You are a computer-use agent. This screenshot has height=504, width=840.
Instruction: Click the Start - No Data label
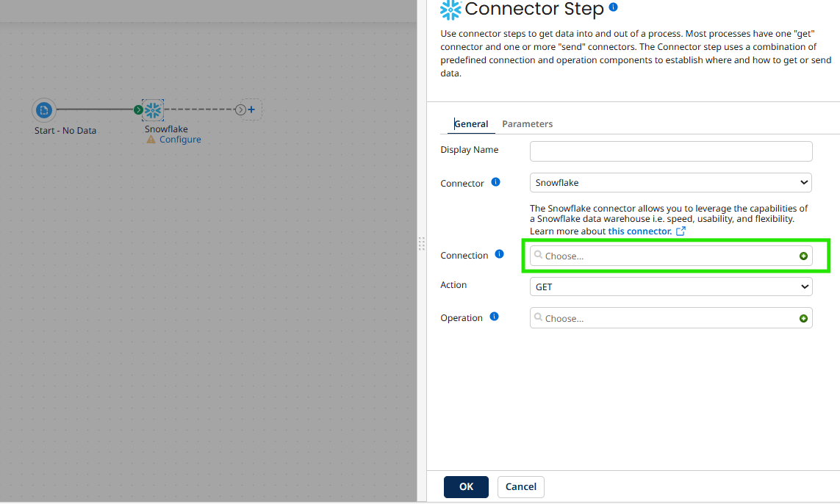pos(65,131)
